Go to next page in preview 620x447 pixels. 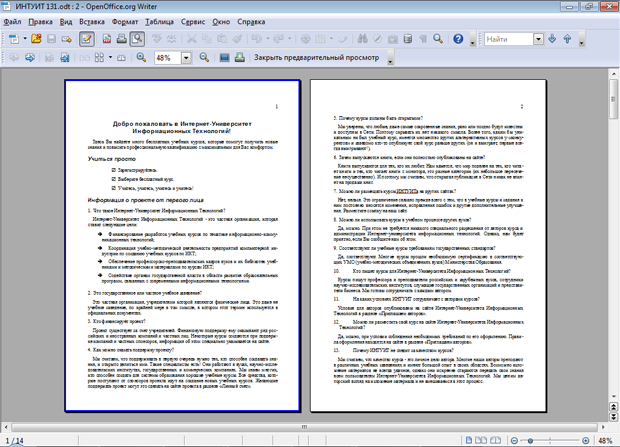(x=31, y=59)
